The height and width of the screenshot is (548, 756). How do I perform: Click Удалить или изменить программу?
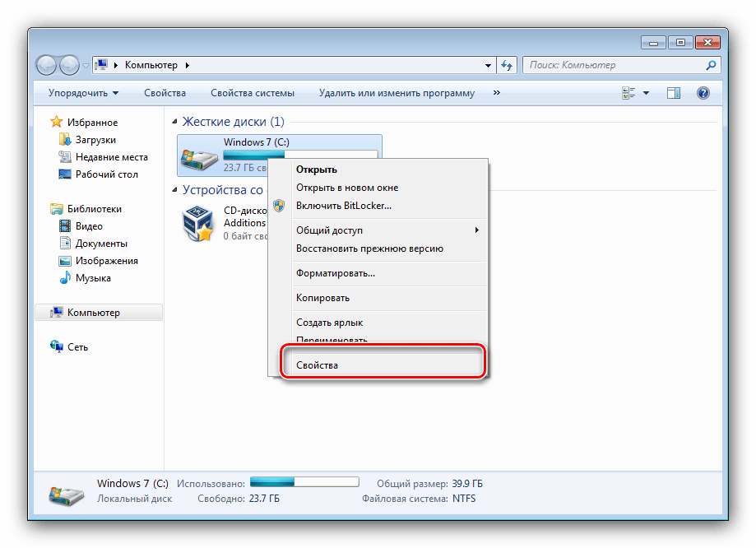[x=397, y=93]
